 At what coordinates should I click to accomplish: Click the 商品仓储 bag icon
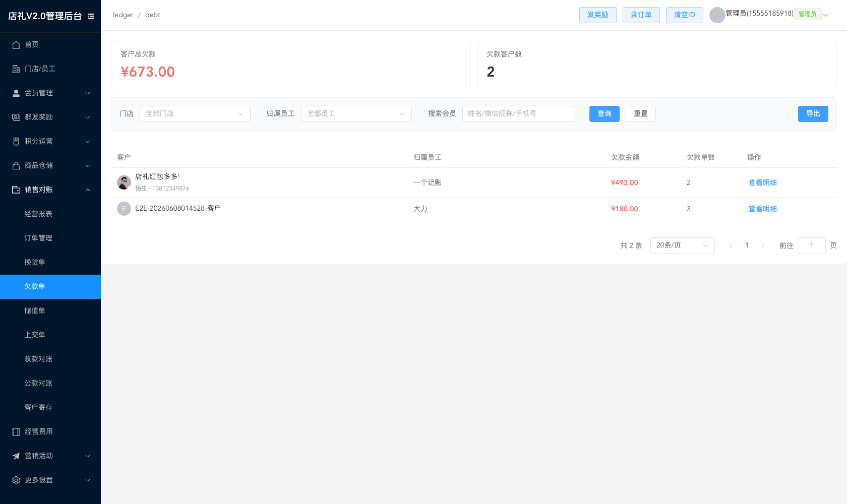point(16,166)
